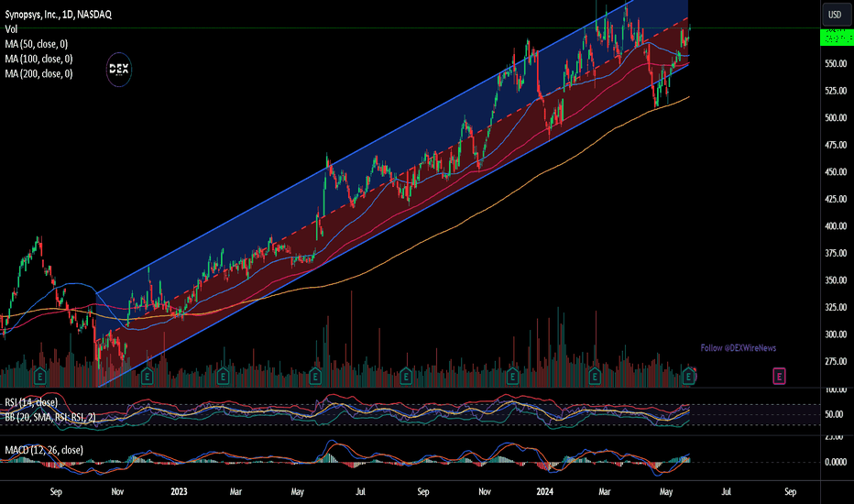Screen dimensions: 854x504
Task: Open the USD currency selector
Action: tap(835, 15)
